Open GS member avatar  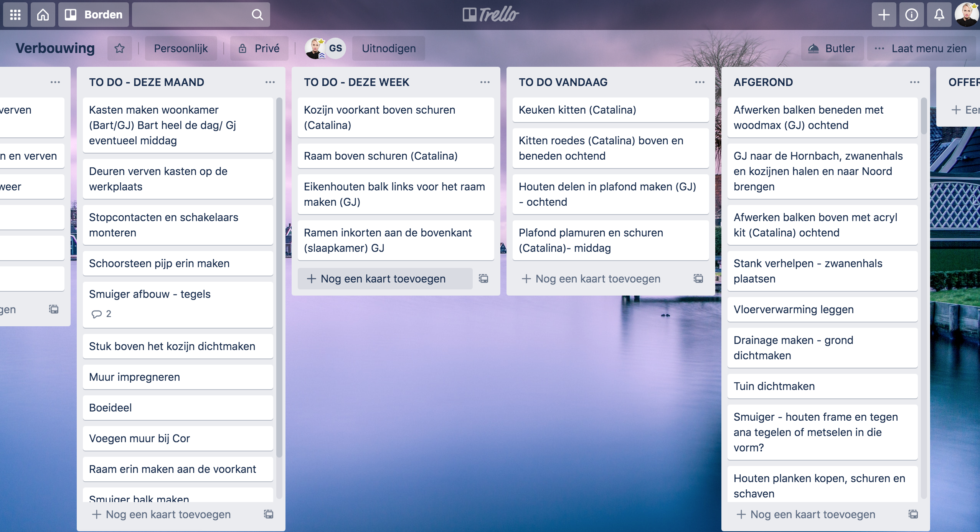(335, 48)
